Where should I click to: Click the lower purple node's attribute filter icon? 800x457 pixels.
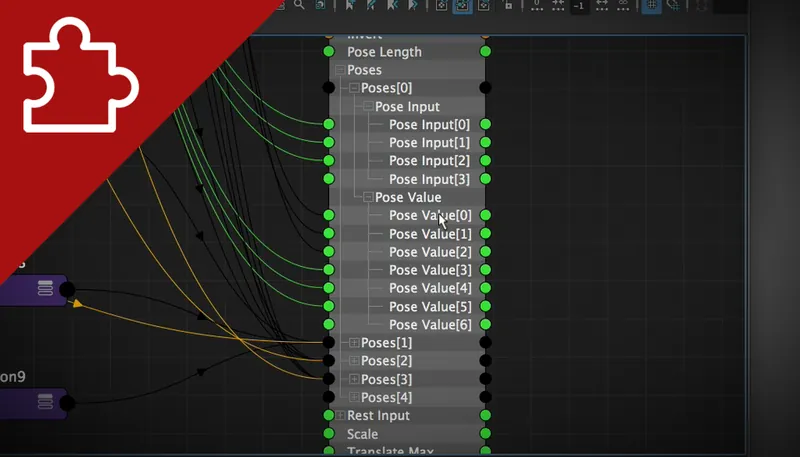(45, 401)
